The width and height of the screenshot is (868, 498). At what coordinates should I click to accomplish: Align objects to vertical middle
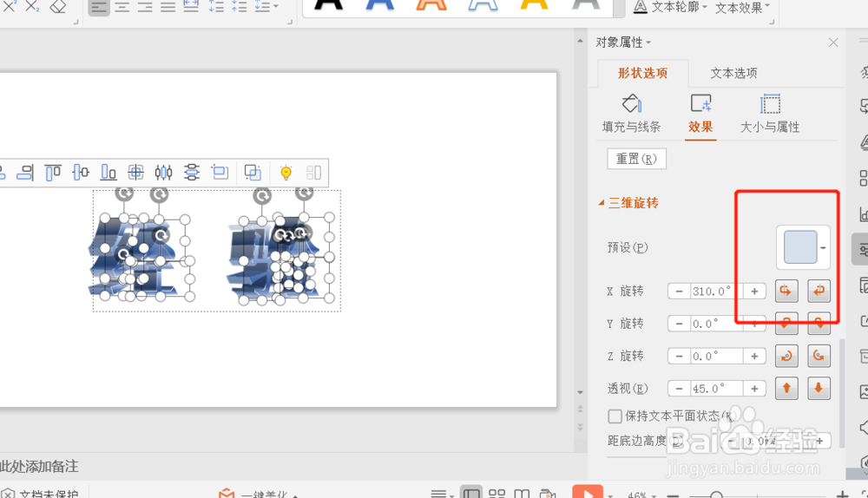[81, 173]
